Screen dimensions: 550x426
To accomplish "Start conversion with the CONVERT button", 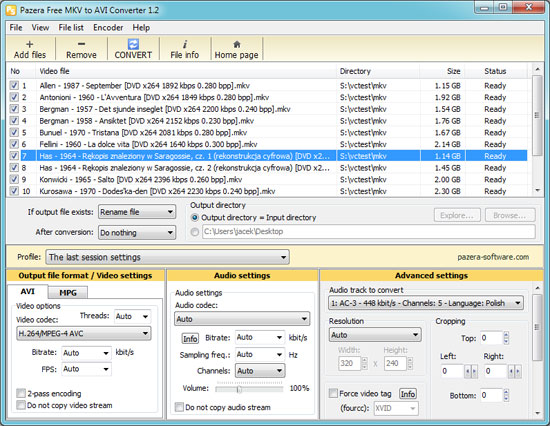I will pyautogui.click(x=133, y=49).
